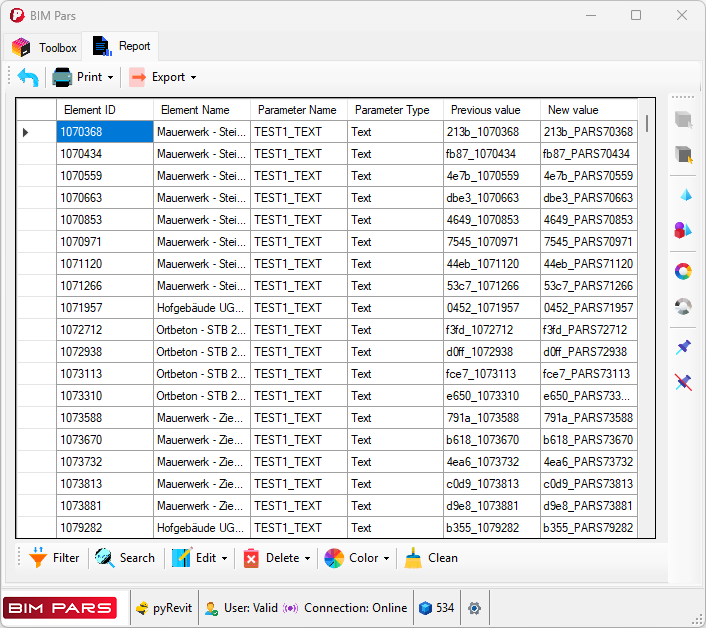Click the multi-shape objects icon in sidebar

point(684,230)
